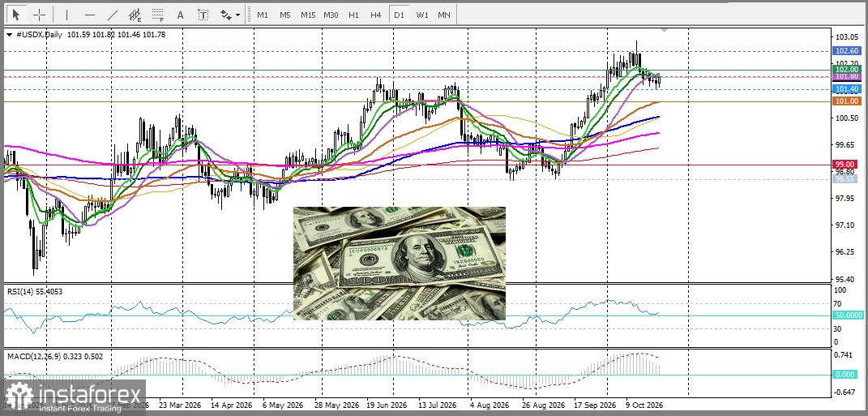
Task: Click the arrows objects icon
Action: click(x=226, y=15)
